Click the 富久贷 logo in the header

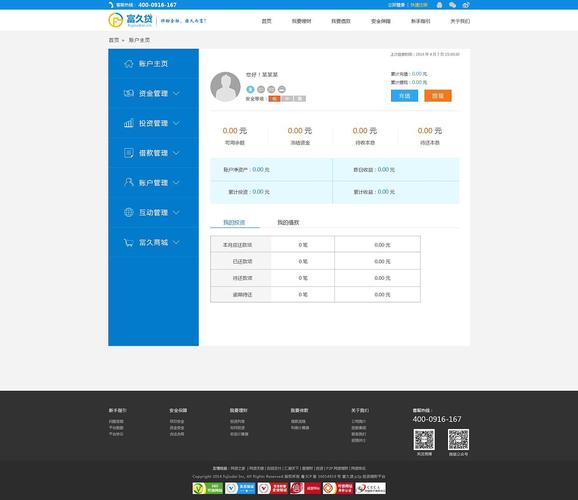coord(130,20)
